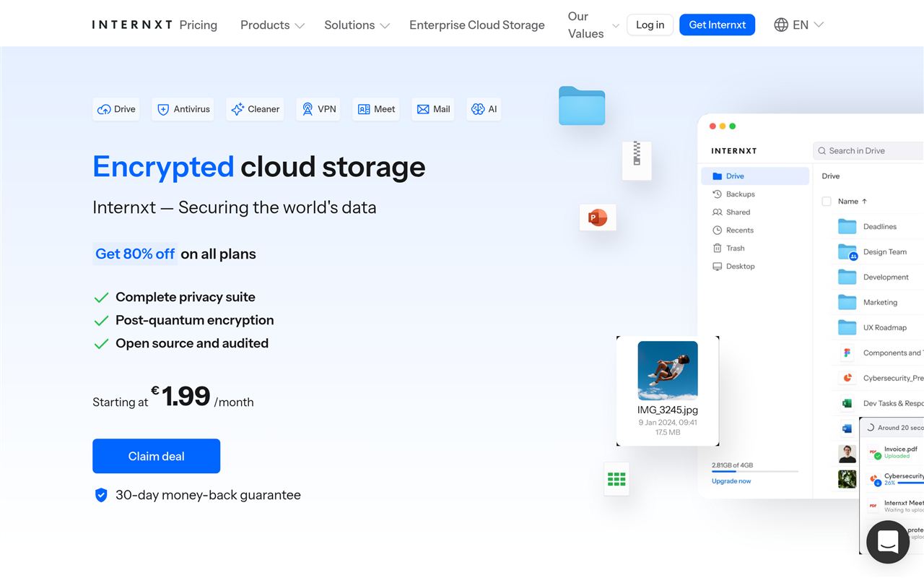Click the floating zip file icon

coord(637,160)
